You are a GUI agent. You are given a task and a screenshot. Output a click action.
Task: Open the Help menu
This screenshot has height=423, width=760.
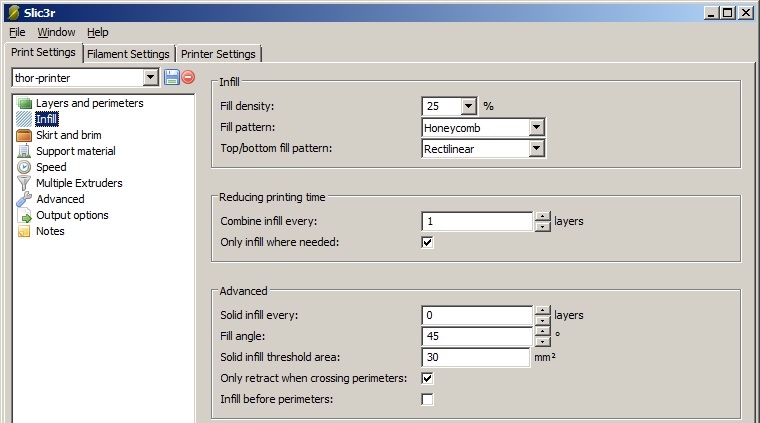point(97,32)
